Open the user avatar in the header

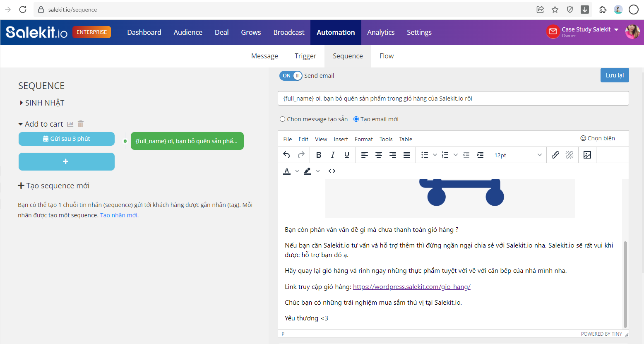pos(632,31)
